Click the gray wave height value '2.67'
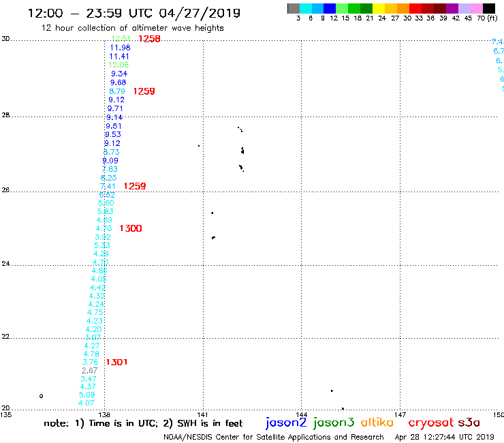Image resolution: width=504 pixels, height=443 pixels. click(89, 371)
